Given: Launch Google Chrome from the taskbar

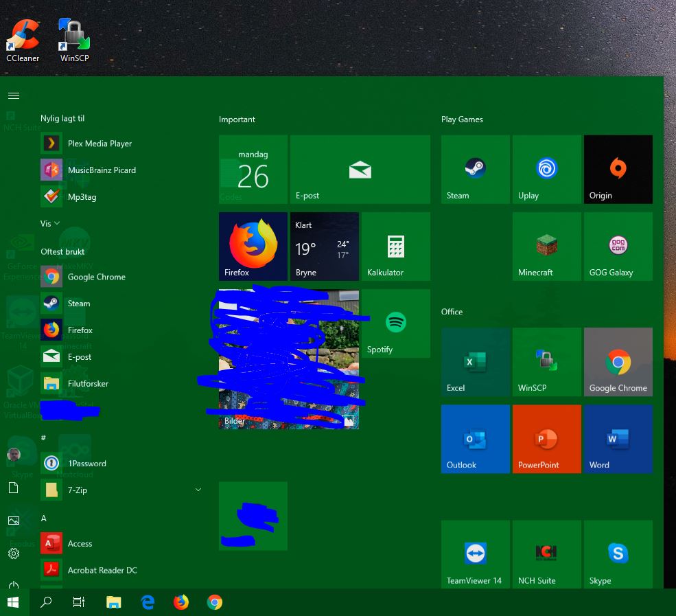Looking at the screenshot, I should coord(215,602).
